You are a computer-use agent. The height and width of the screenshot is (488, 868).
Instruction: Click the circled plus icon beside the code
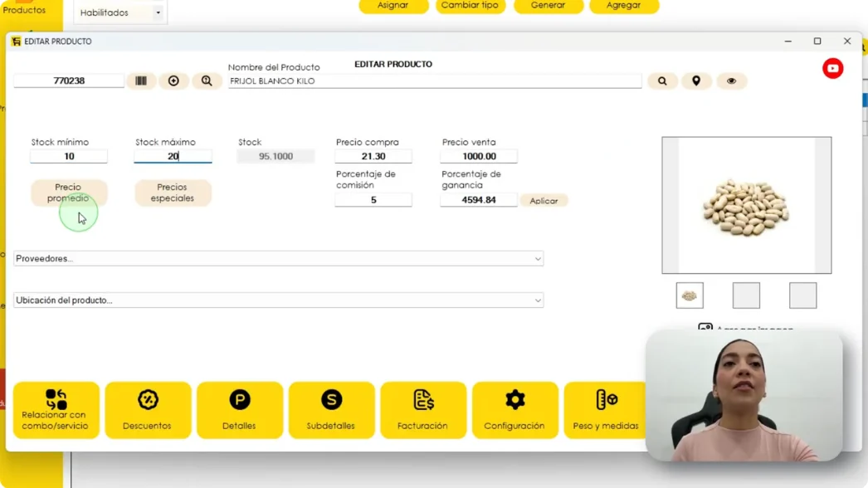173,81
